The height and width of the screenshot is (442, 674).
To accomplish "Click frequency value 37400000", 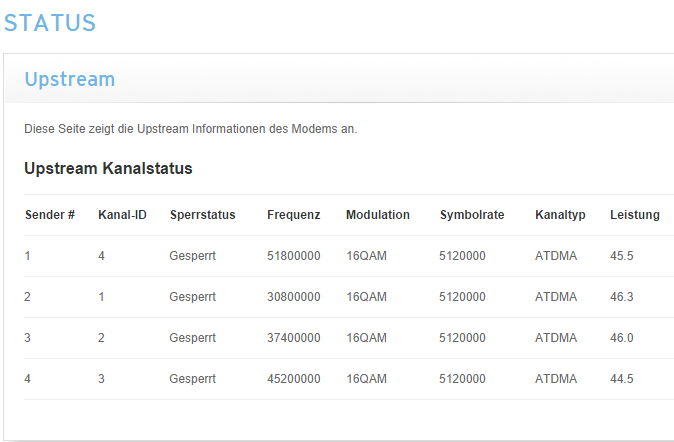I will 294,338.
